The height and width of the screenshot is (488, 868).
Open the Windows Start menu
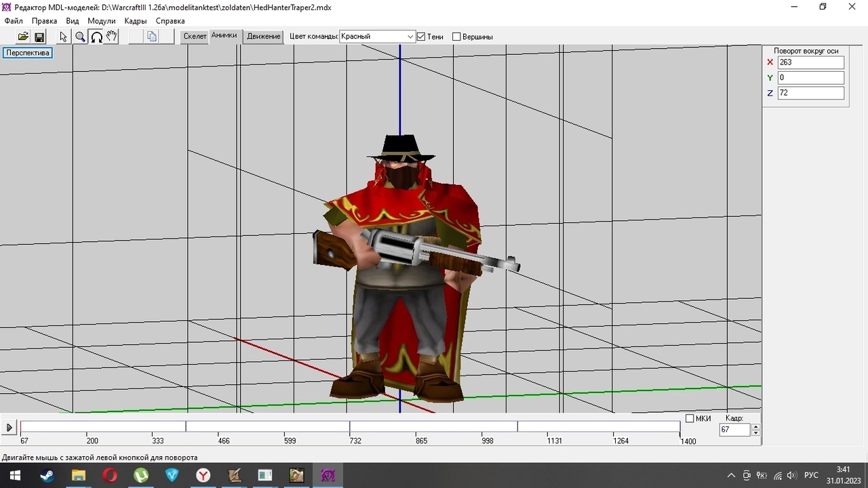point(15,475)
